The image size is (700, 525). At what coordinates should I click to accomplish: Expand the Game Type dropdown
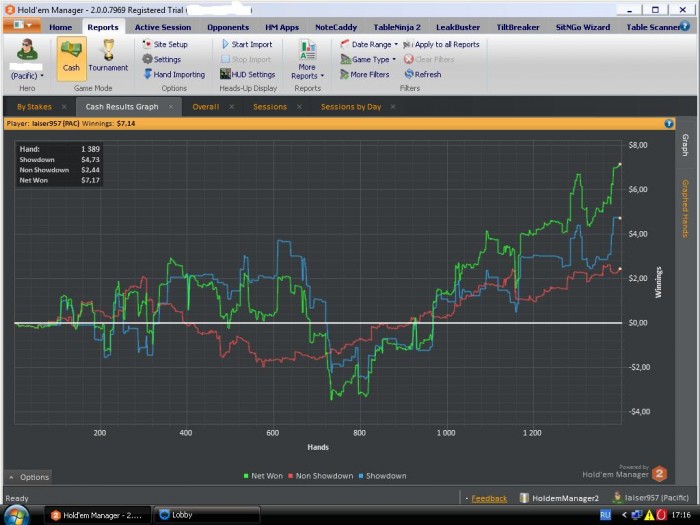(x=369, y=60)
